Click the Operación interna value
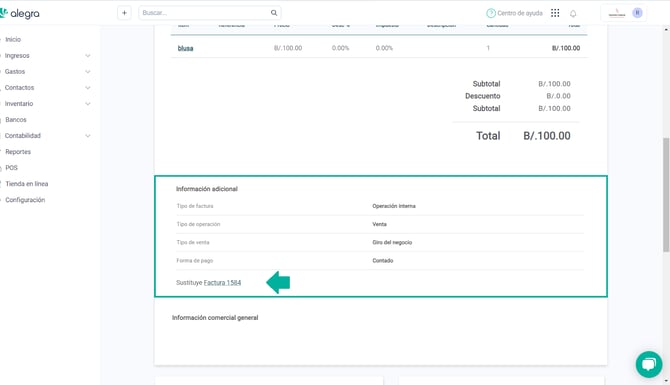The width and height of the screenshot is (670, 385). point(394,206)
